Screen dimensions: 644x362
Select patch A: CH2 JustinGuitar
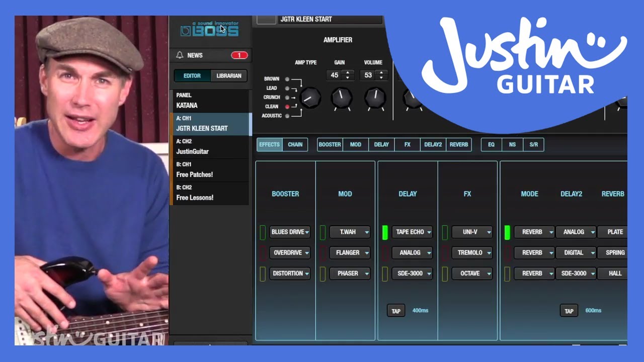pos(210,147)
